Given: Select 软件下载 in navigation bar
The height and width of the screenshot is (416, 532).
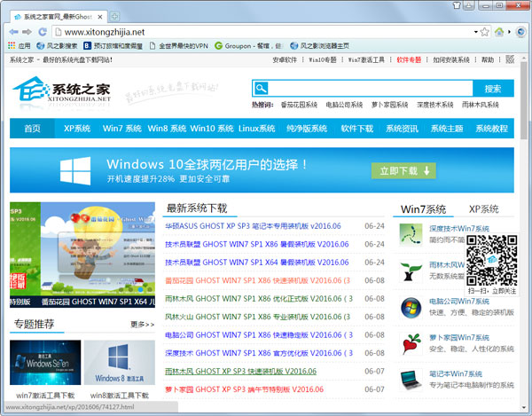Looking at the screenshot, I should 357,129.
